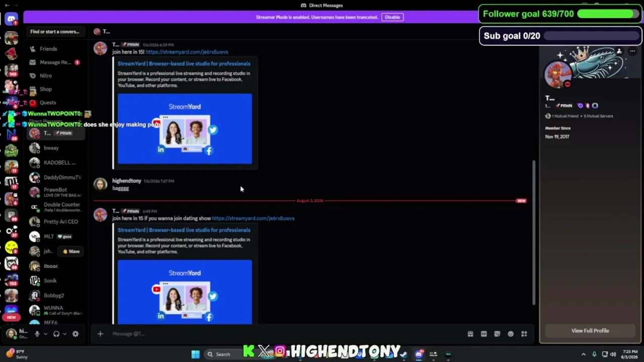This screenshot has height=362, width=644.
Task: Open the dating show streamyard.com link
Action: [253, 218]
